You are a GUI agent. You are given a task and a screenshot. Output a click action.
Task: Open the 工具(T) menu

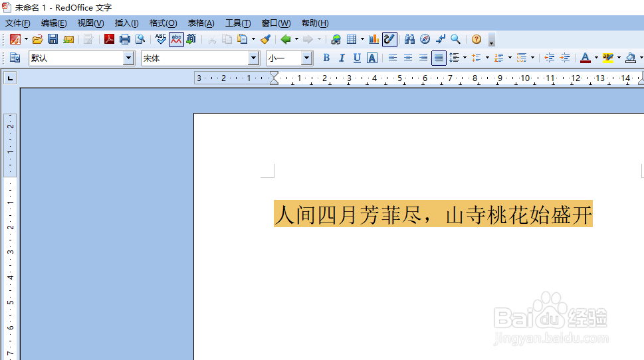(238, 23)
